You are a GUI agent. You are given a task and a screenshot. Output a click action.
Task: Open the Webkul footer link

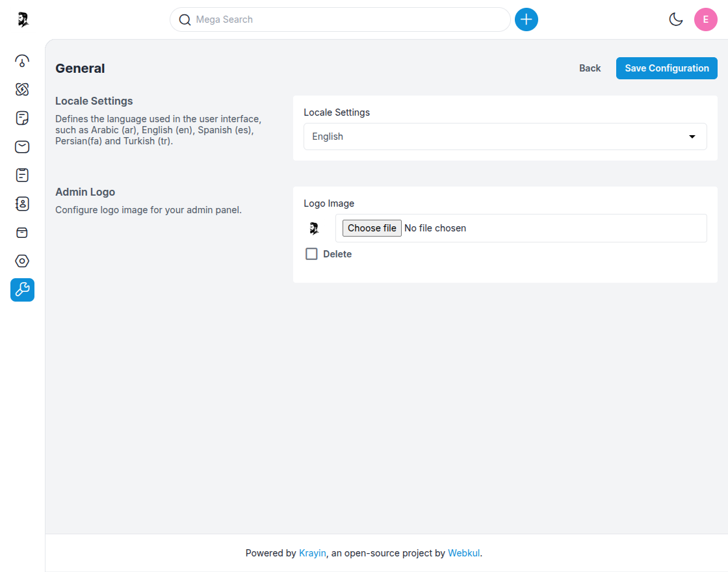point(464,553)
